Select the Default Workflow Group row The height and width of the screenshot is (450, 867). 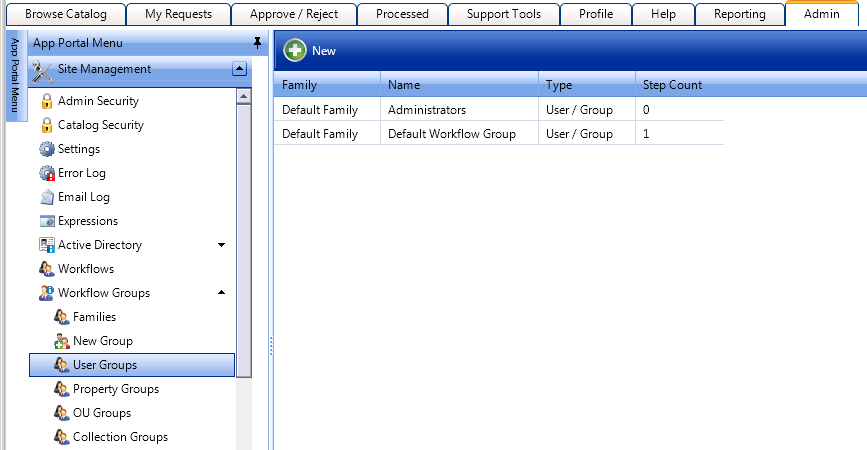[x=452, y=134]
